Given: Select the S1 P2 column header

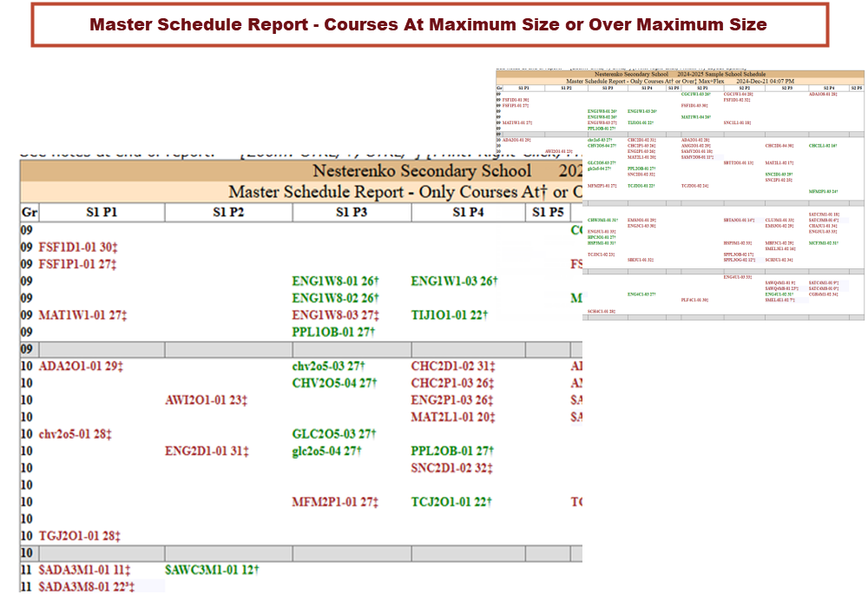Looking at the screenshot, I should pos(228,213).
